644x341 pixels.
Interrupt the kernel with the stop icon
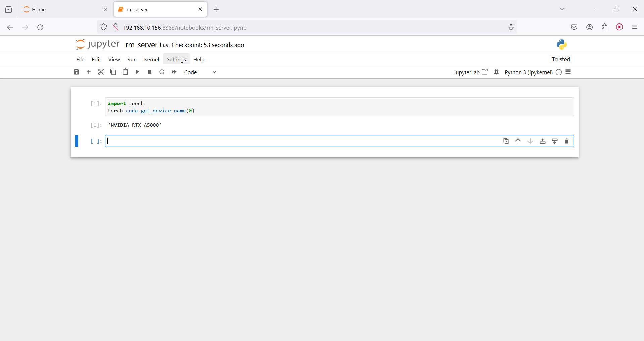click(150, 72)
